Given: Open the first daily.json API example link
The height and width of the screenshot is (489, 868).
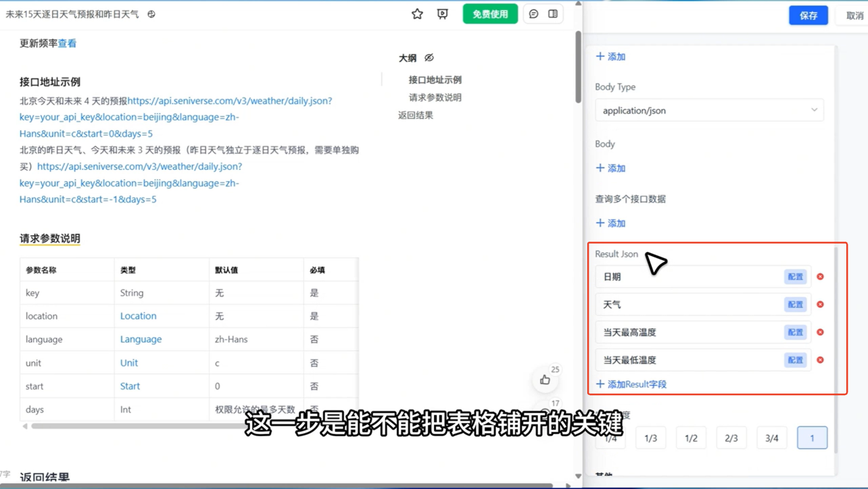Looking at the screenshot, I should (x=176, y=117).
